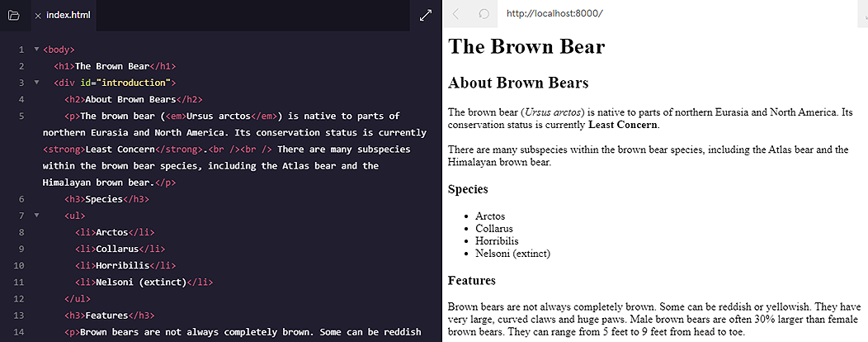Click the h3 Species code line
Viewport: 868px width, 342px height.
(106, 199)
